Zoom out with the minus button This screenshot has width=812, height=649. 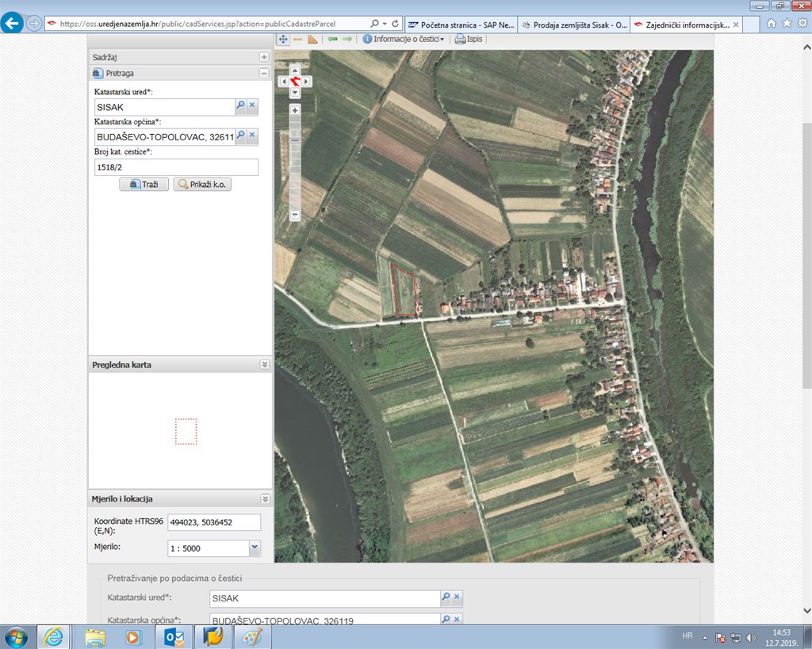point(295,215)
